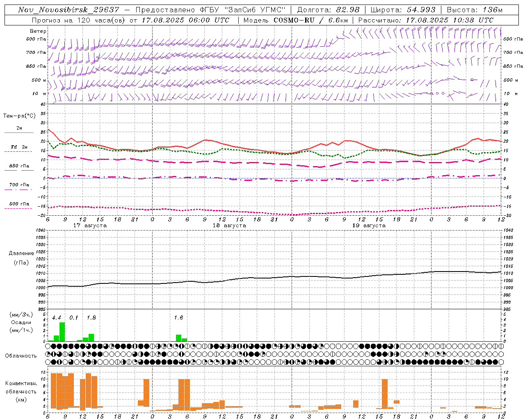
Task: Click the 18 августа date label
Action: 229,226
